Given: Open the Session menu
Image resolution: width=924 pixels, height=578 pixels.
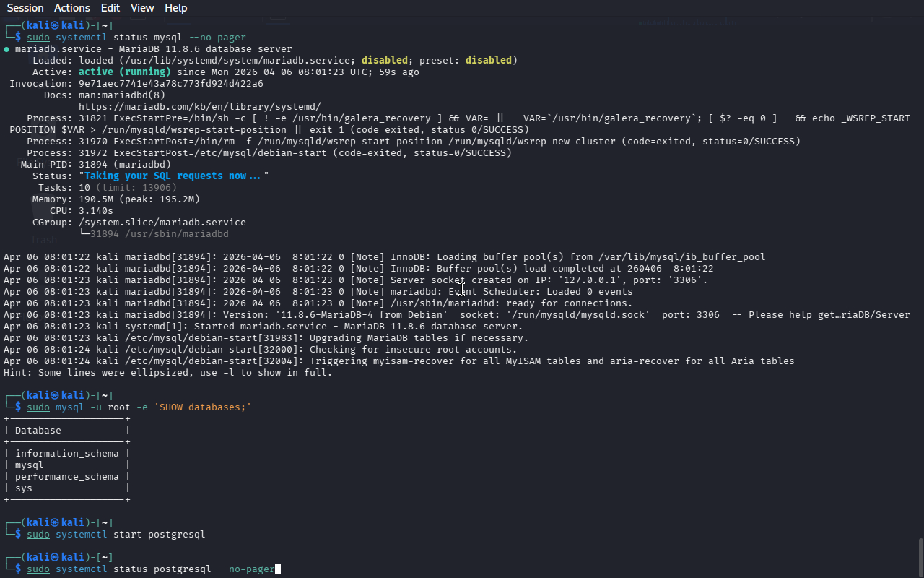Looking at the screenshot, I should click(25, 8).
